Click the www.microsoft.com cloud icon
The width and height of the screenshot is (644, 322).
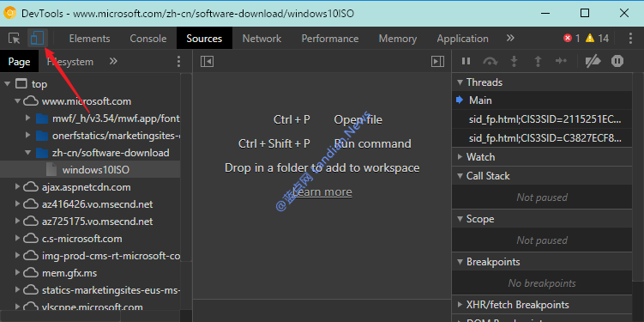coord(31,101)
